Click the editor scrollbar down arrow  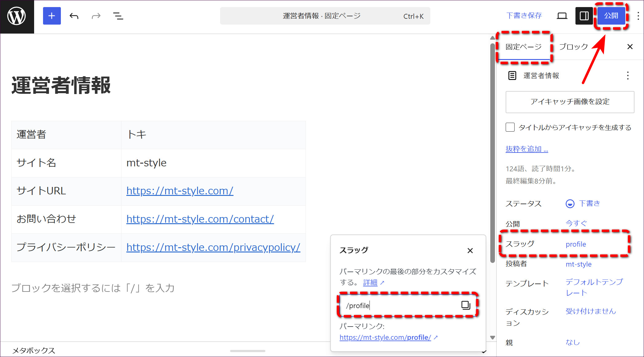pyautogui.click(x=492, y=338)
